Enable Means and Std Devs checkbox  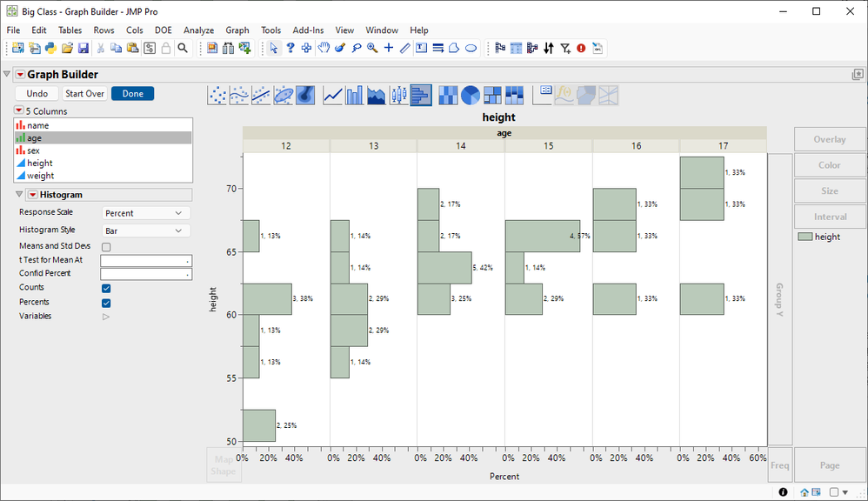coord(106,247)
